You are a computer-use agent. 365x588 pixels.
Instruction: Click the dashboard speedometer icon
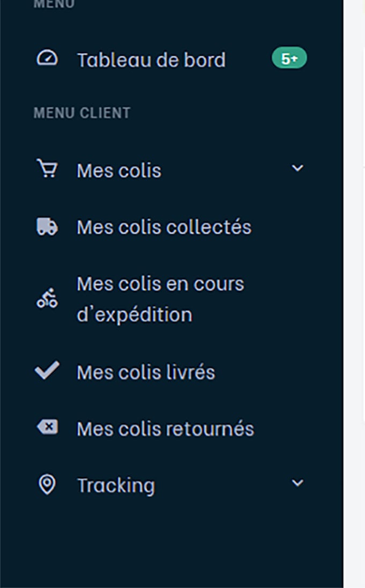point(47,58)
